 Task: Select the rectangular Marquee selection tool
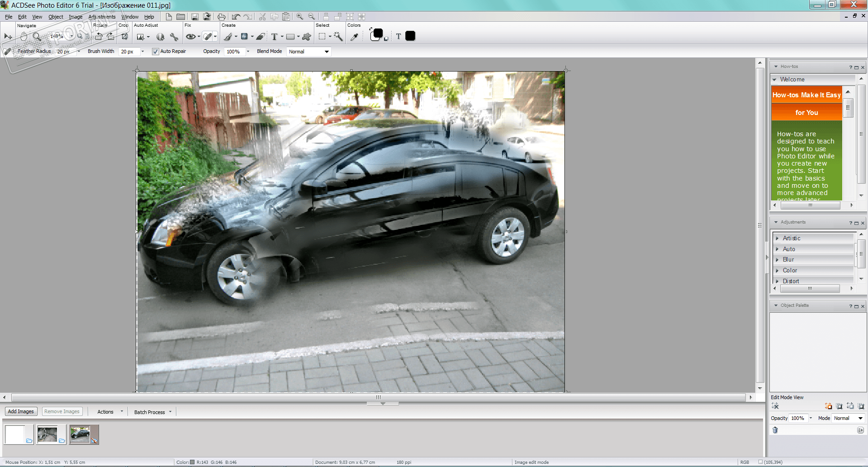pyautogui.click(x=322, y=37)
